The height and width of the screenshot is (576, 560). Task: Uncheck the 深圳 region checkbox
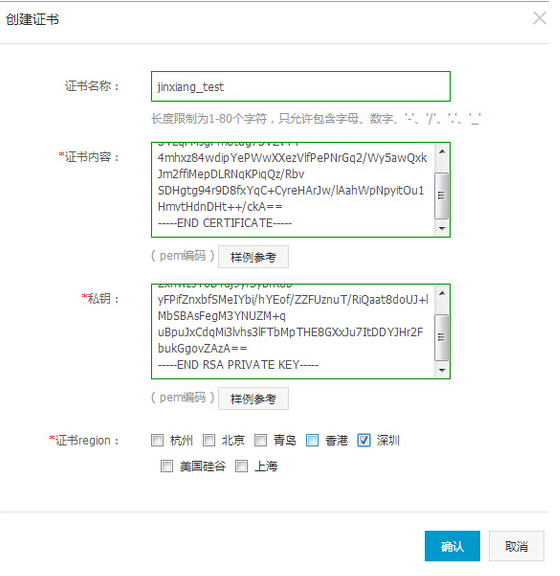tap(364, 440)
